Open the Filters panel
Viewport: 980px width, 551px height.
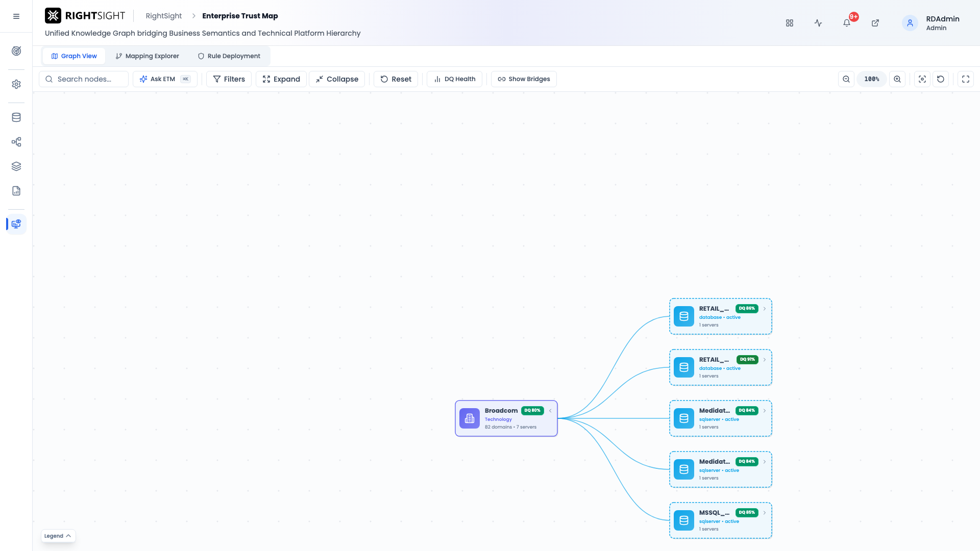point(229,79)
